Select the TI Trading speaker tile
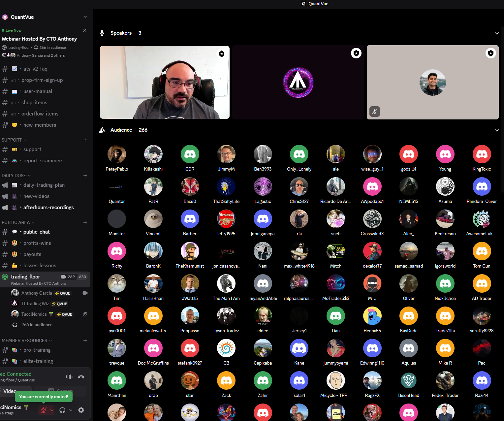Image resolution: width=504 pixels, height=421 pixels. pyautogui.click(x=298, y=82)
